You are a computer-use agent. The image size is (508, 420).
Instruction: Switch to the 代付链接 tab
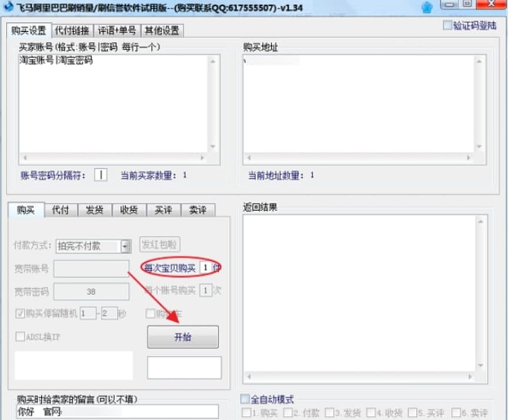(72, 31)
